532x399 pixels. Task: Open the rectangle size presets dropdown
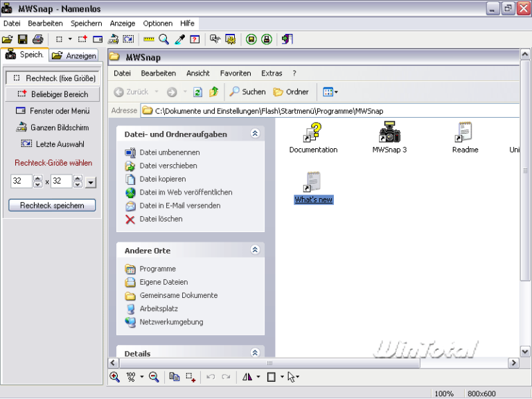click(x=91, y=183)
